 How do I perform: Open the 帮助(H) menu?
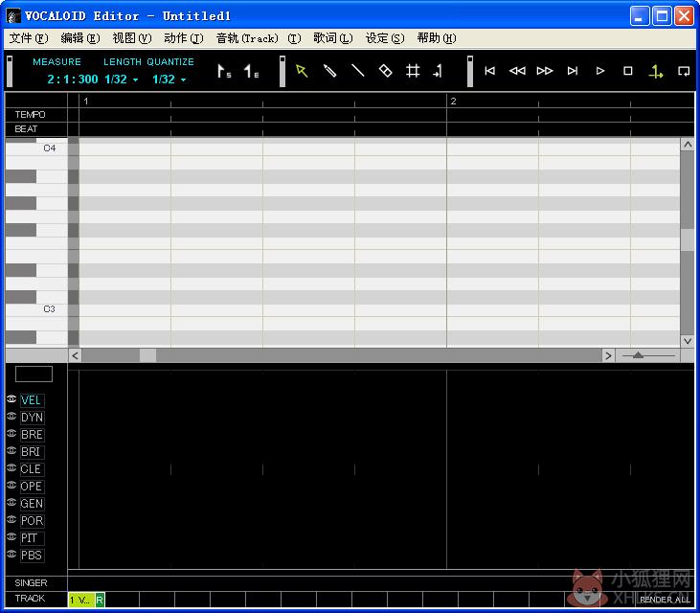(437, 38)
